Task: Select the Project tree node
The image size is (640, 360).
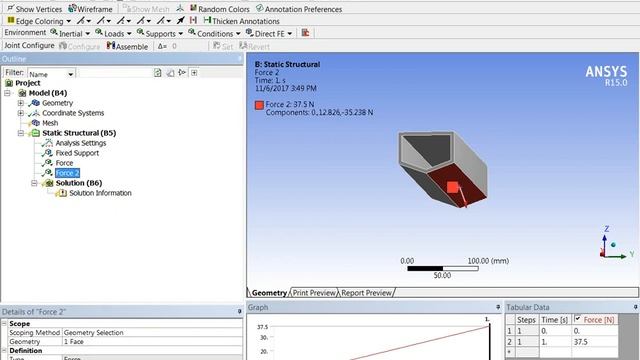Action: pos(27,83)
